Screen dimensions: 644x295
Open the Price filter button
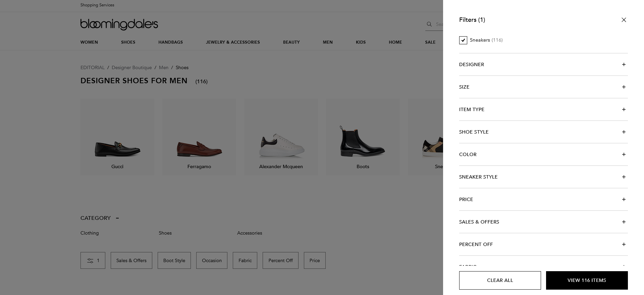coord(315,260)
